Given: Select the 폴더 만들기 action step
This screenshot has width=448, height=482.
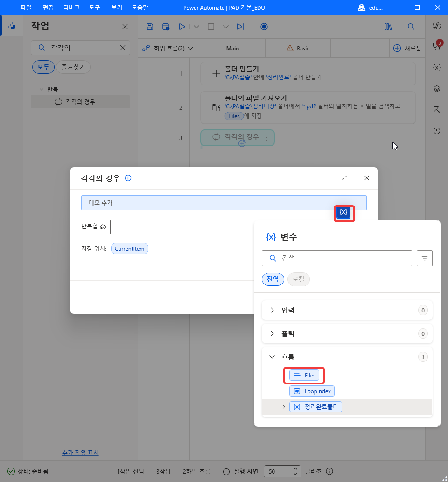Looking at the screenshot, I should point(308,73).
